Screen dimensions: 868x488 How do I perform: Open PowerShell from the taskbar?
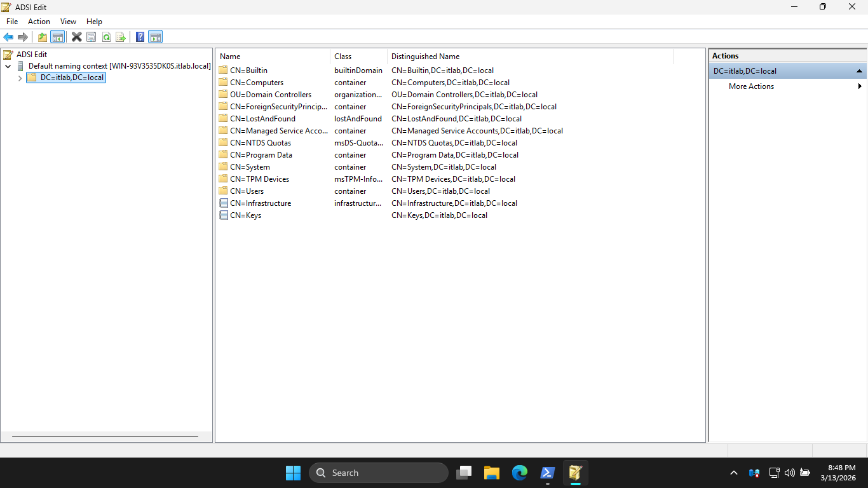pyautogui.click(x=547, y=473)
